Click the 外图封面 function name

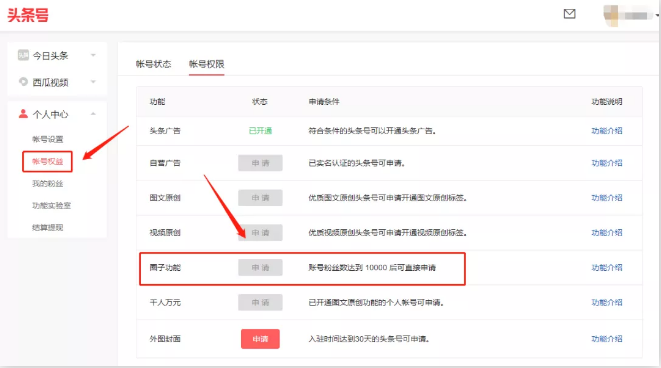tap(165, 339)
